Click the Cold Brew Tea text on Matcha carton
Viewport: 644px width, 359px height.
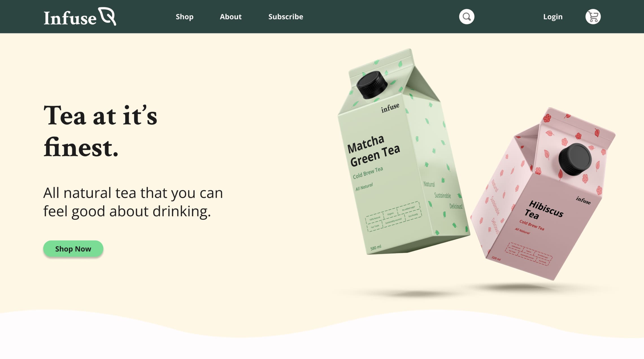click(368, 173)
